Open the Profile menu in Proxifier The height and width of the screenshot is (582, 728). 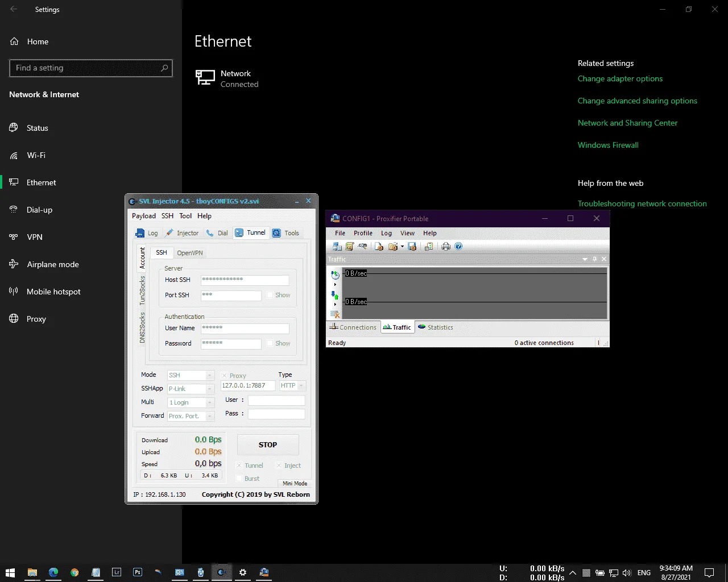click(x=363, y=233)
